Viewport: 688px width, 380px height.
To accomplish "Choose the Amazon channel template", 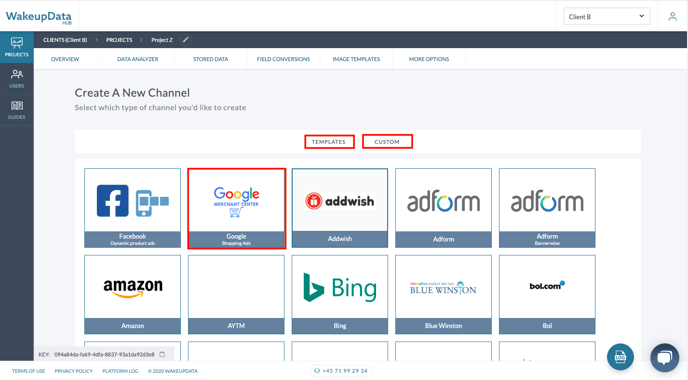I will pos(133,295).
